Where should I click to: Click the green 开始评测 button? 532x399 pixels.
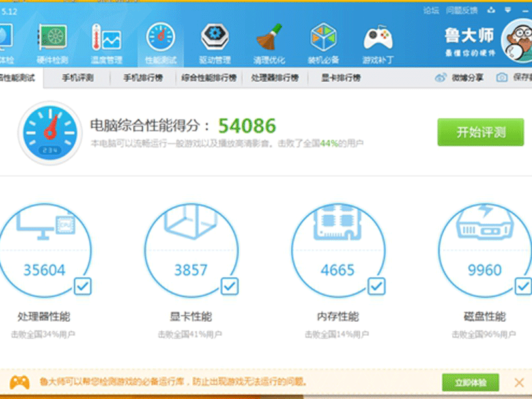tap(480, 132)
